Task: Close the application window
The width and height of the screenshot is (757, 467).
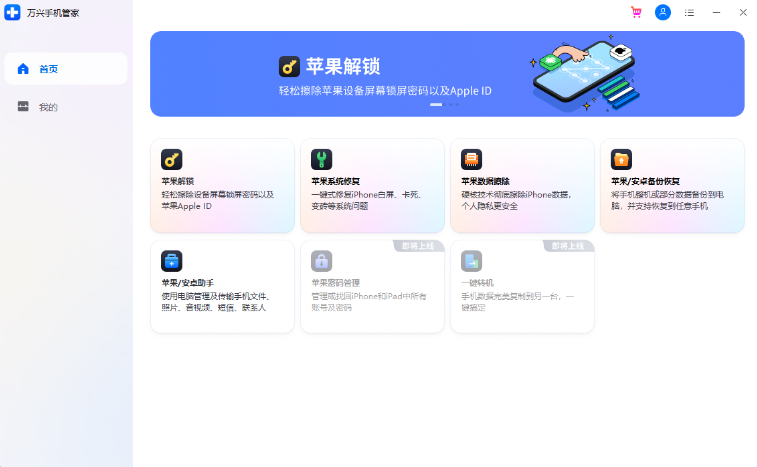Action: tap(743, 13)
